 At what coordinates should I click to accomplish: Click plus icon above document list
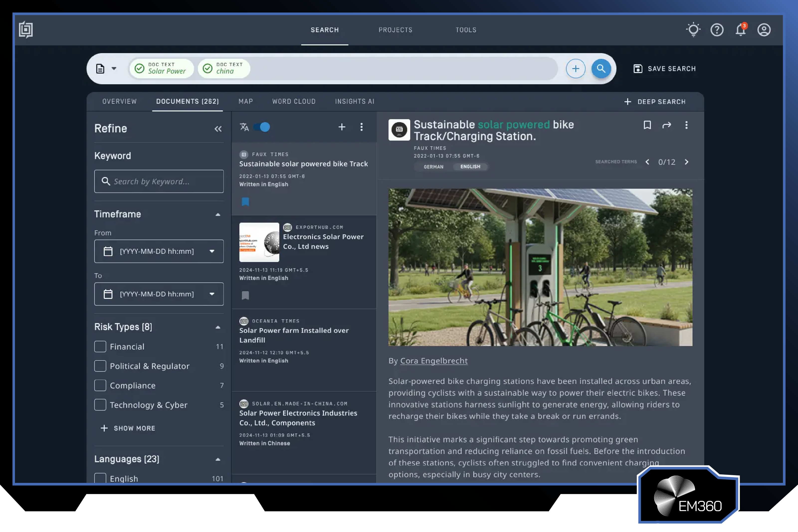coord(342,127)
